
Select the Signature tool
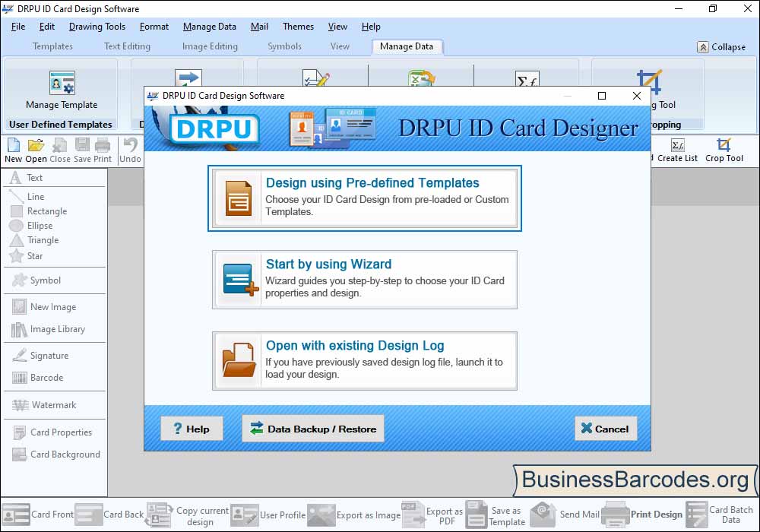[40, 356]
